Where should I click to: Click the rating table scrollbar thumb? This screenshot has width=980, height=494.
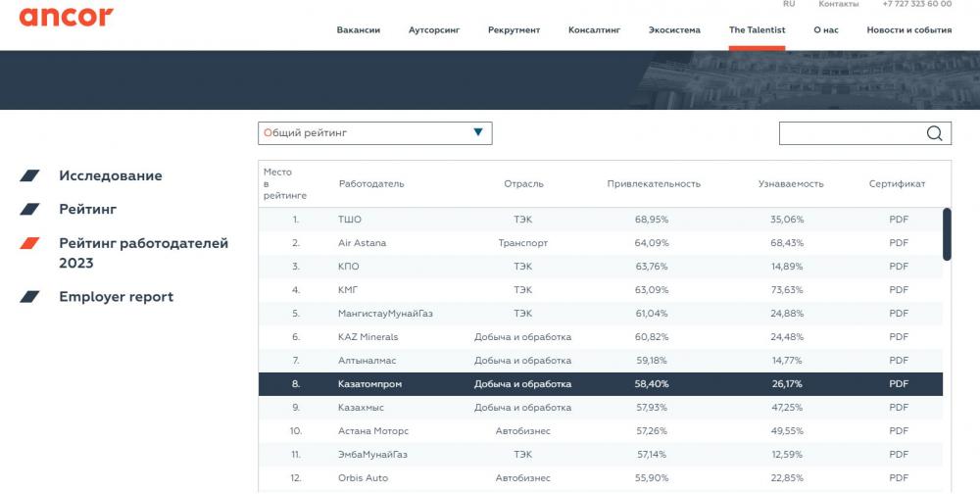point(947,233)
